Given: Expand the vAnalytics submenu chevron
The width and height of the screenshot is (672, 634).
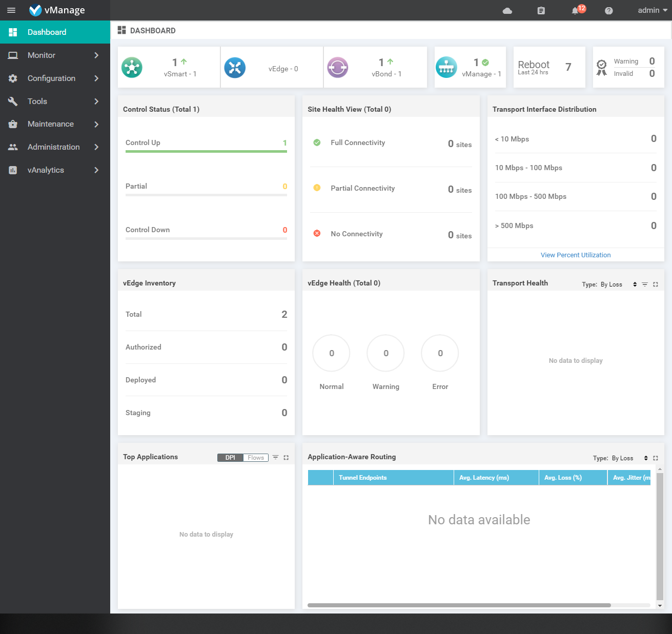Looking at the screenshot, I should tap(96, 170).
